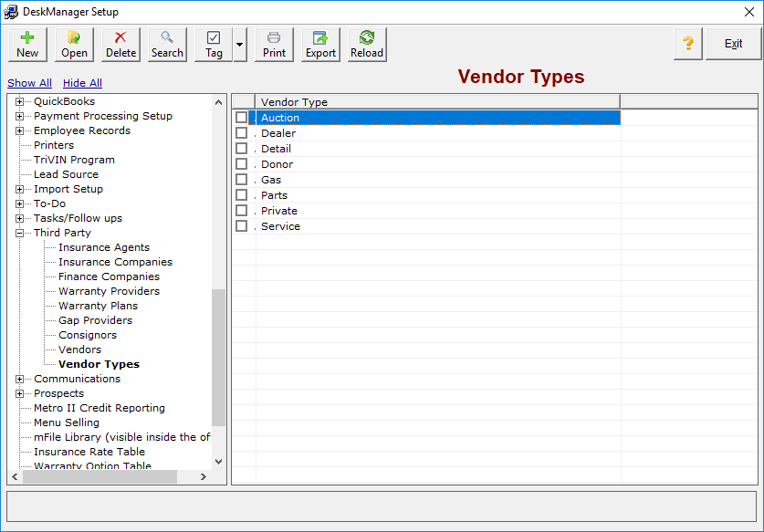Reload the vendor type list
The height and width of the screenshot is (532, 764).
pos(365,43)
